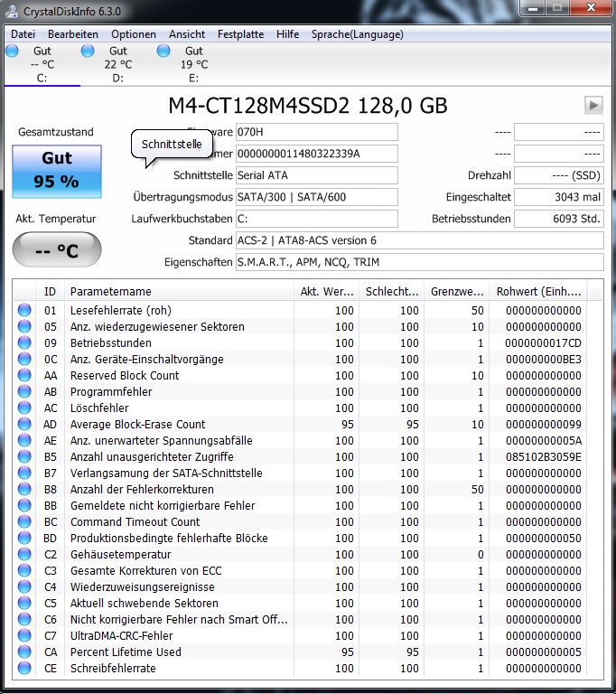Click status orb of Anzahl unausgerichteter Zugriffe row
The height and width of the screenshot is (694, 616).
pos(24,456)
